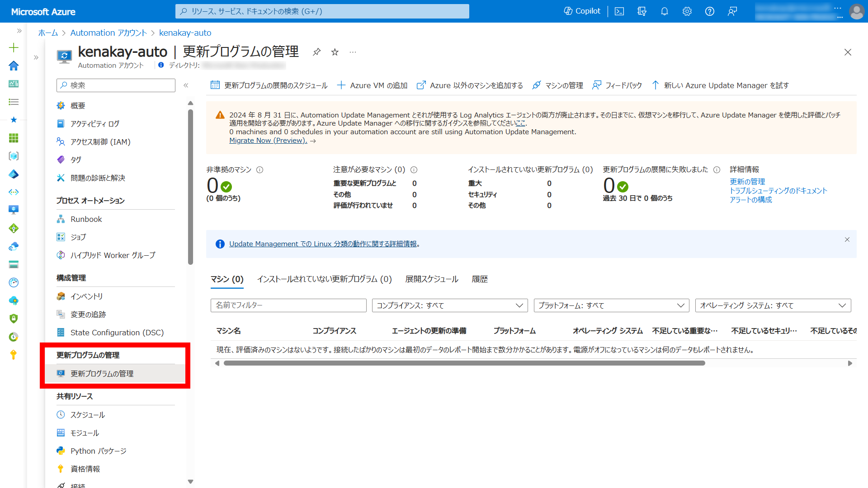Image resolution: width=868 pixels, height=488 pixels.
Task: Open the directory and subscription filter icon
Action: point(642,11)
